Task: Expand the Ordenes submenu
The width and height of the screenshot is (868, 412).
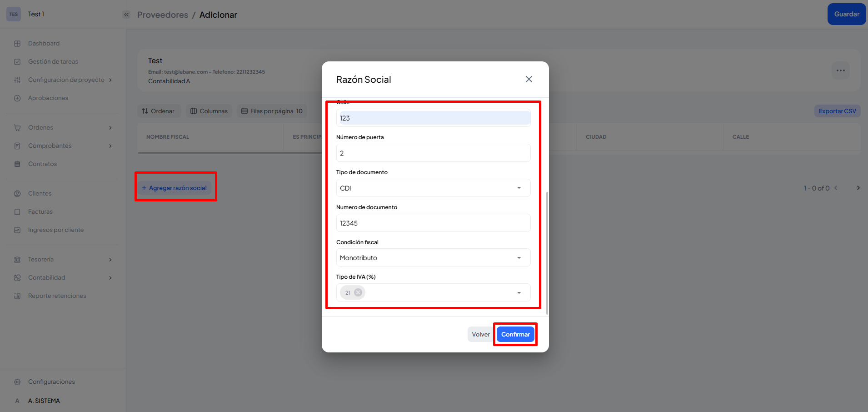Action: pos(110,128)
